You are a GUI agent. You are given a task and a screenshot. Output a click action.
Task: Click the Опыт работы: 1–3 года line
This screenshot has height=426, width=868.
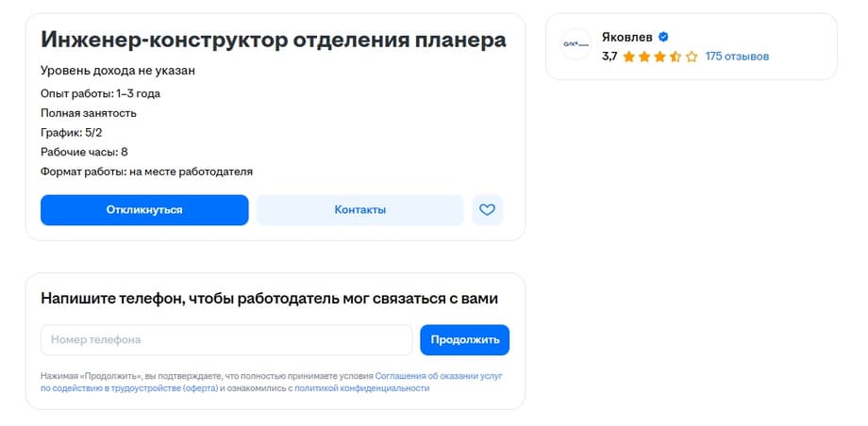pos(107,93)
